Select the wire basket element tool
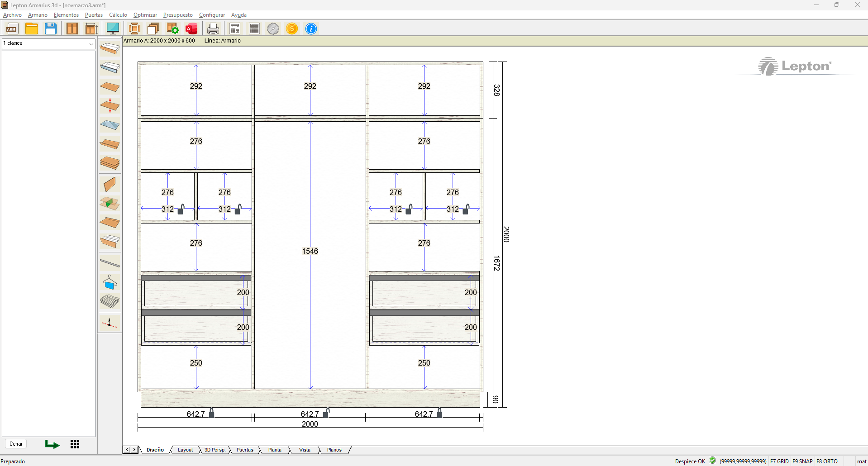Image resolution: width=868 pixels, height=466 pixels. pos(110,301)
